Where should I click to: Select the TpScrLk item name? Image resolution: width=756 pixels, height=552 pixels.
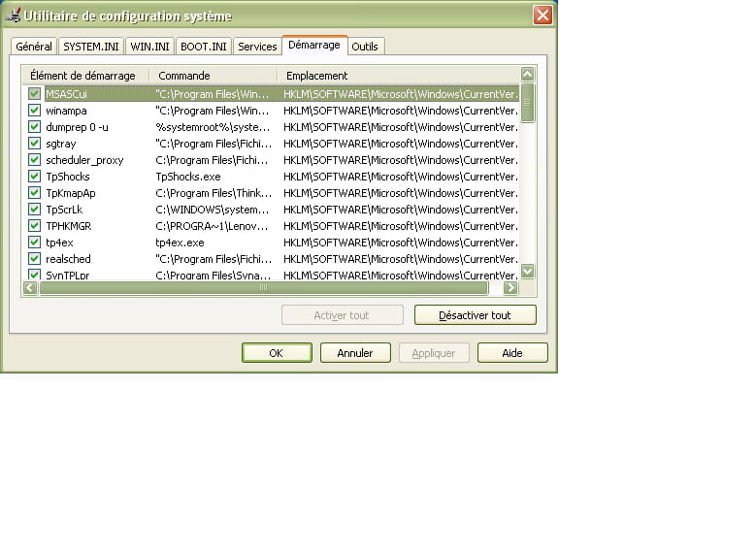pyautogui.click(x=64, y=210)
